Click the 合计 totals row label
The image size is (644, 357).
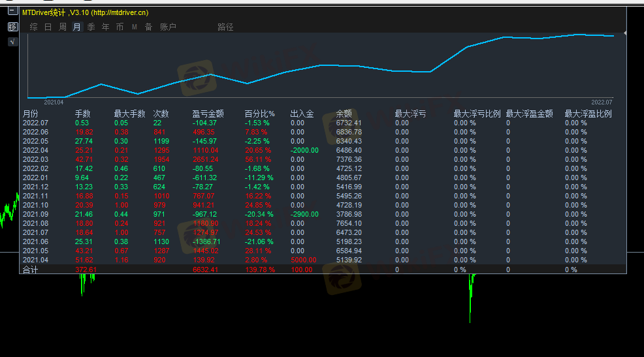click(x=31, y=270)
